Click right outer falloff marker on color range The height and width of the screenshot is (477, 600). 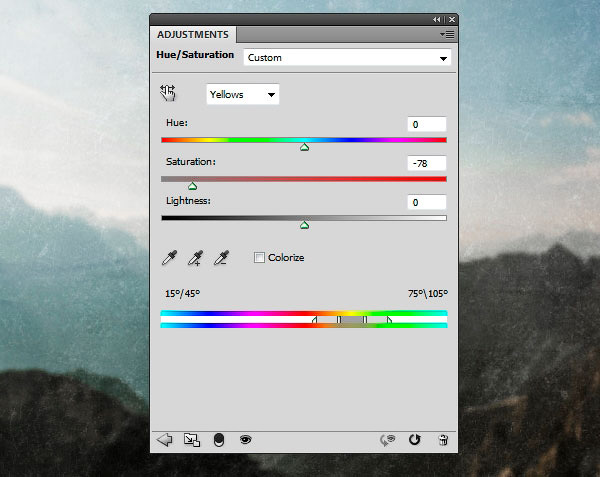[389, 319]
